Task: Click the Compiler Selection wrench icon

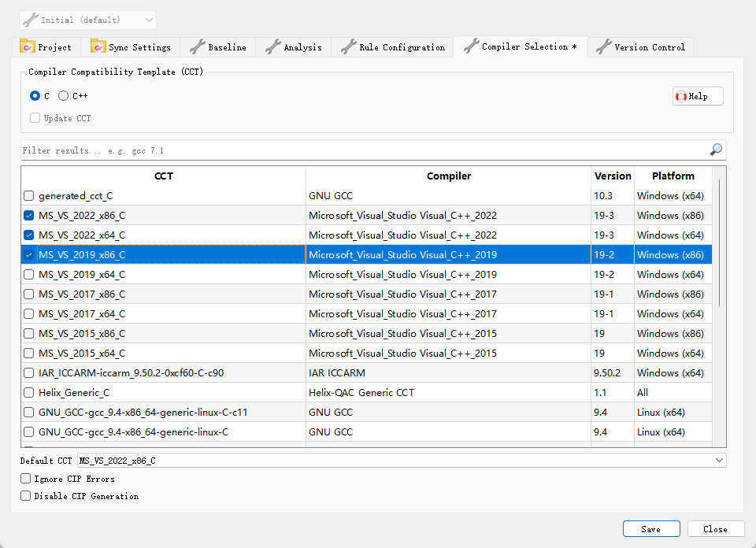Action: click(471, 46)
